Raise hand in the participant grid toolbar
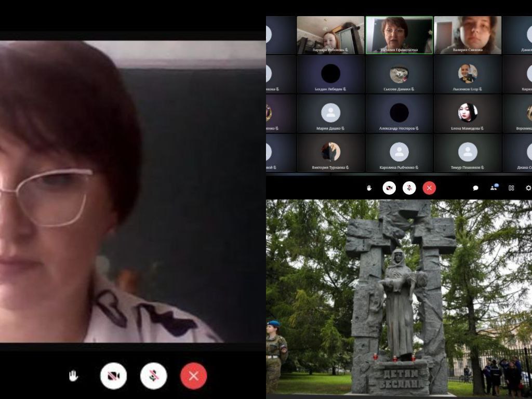The image size is (532, 399). [x=369, y=188]
